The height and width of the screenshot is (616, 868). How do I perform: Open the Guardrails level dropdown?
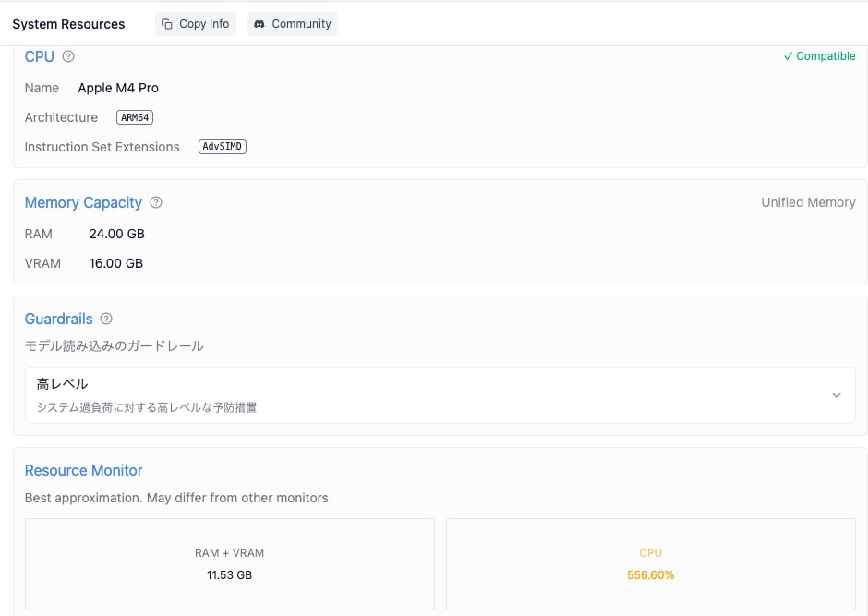point(440,395)
